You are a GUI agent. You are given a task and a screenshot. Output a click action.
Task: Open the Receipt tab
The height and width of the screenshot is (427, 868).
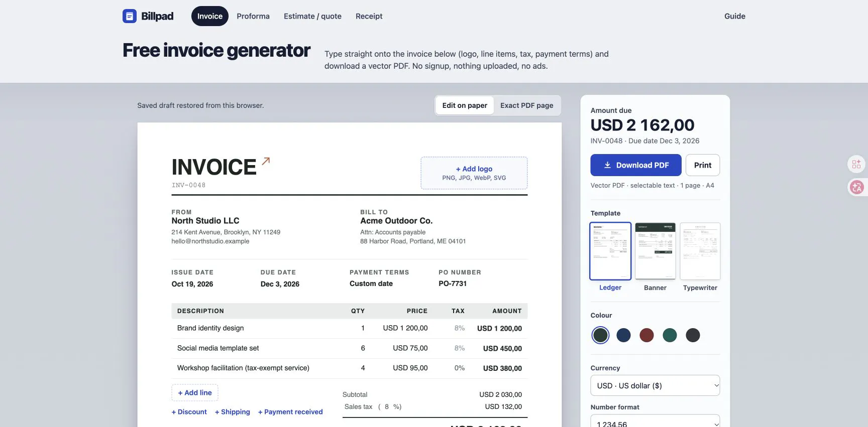pos(369,16)
